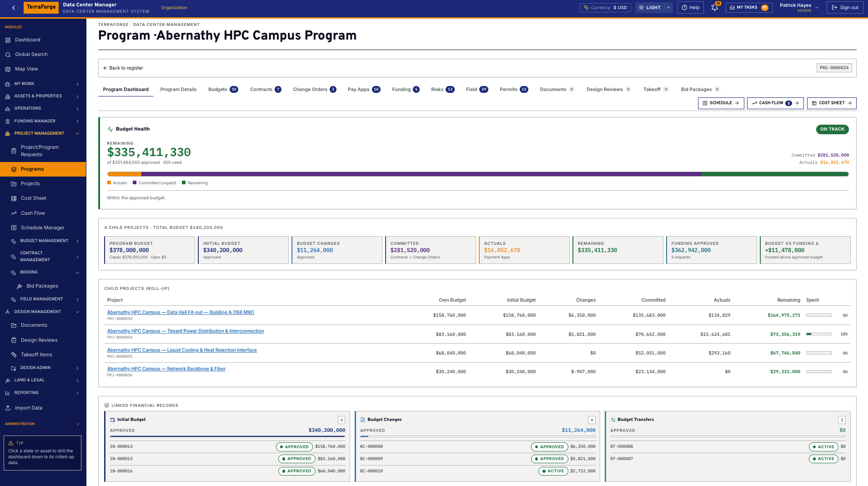Click the budget health progress bar
This screenshot has width=868, height=486.
[x=478, y=174]
